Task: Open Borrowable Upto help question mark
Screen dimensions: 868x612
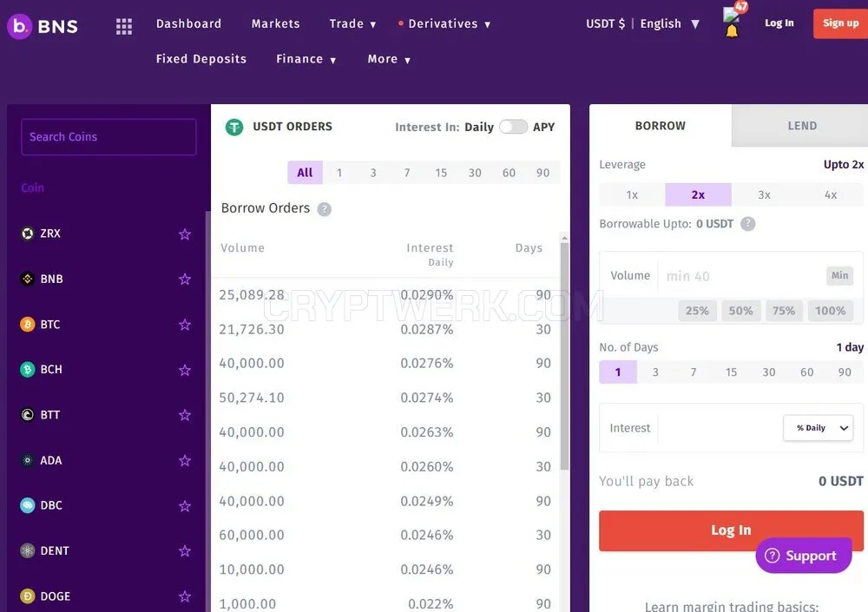Action: [748, 224]
